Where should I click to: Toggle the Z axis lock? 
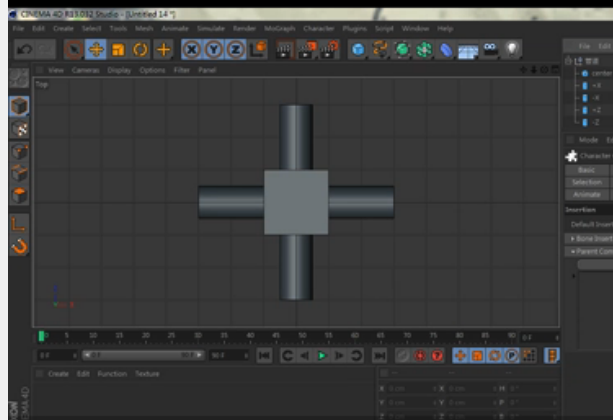point(235,50)
